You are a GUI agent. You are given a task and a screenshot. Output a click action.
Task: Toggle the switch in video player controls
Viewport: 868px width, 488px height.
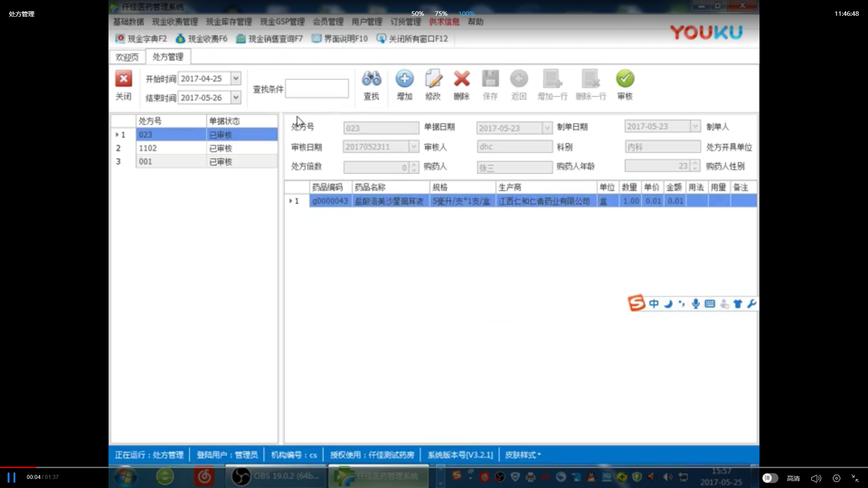pos(770,478)
